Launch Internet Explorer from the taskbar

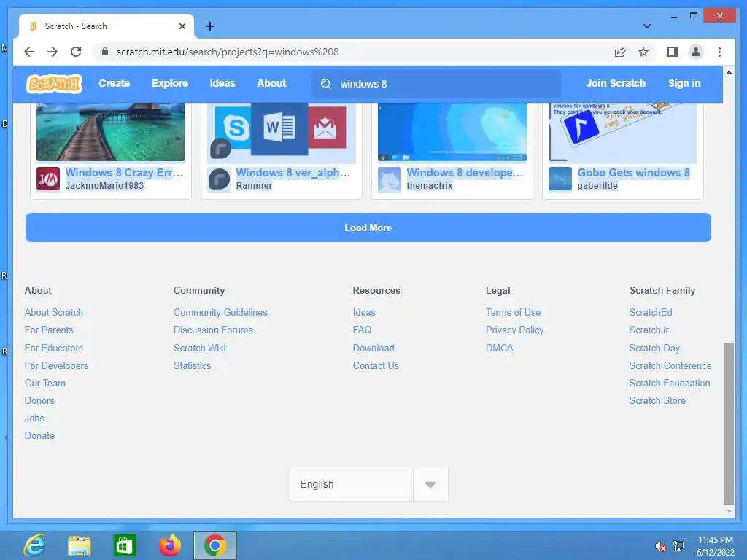pos(34,545)
